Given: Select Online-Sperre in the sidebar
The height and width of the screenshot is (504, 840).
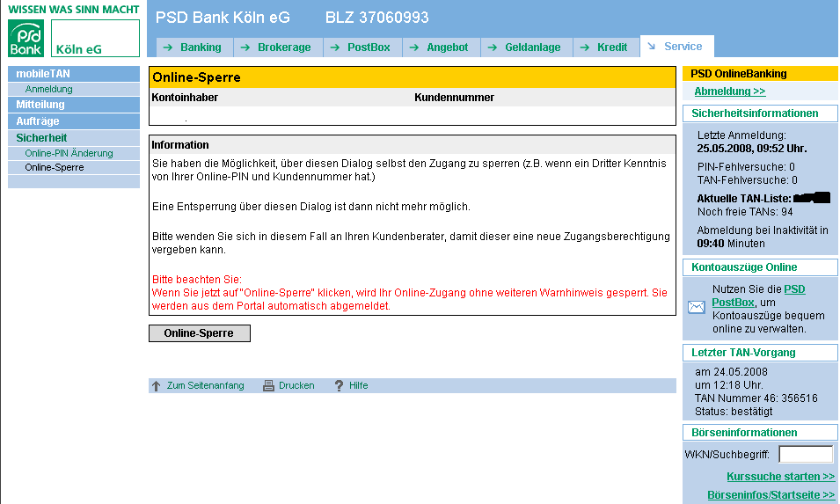Looking at the screenshot, I should click(x=74, y=168).
